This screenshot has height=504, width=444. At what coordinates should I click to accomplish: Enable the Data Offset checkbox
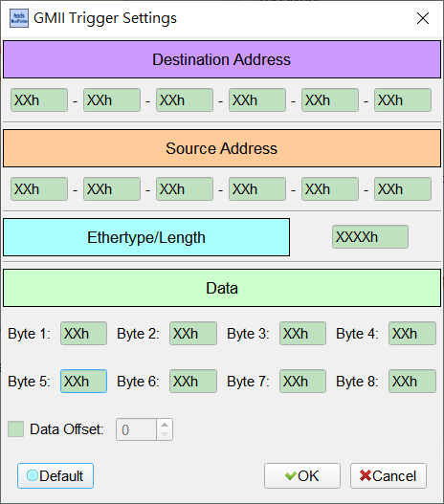[15, 429]
